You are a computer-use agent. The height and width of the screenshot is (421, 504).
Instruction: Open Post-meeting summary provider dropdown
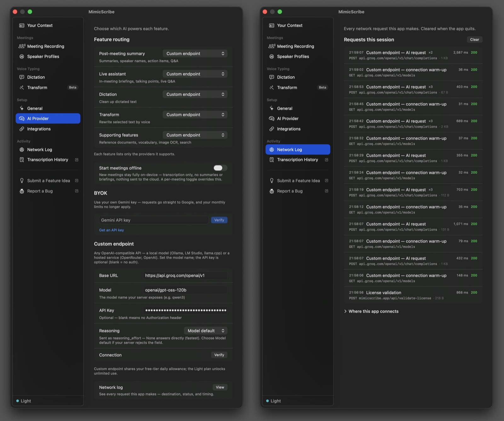[195, 53]
